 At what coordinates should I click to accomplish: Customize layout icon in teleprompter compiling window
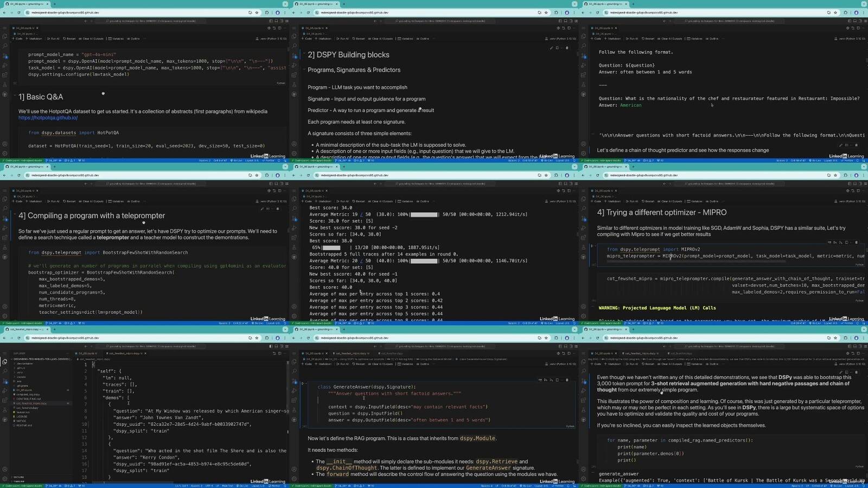click(286, 183)
